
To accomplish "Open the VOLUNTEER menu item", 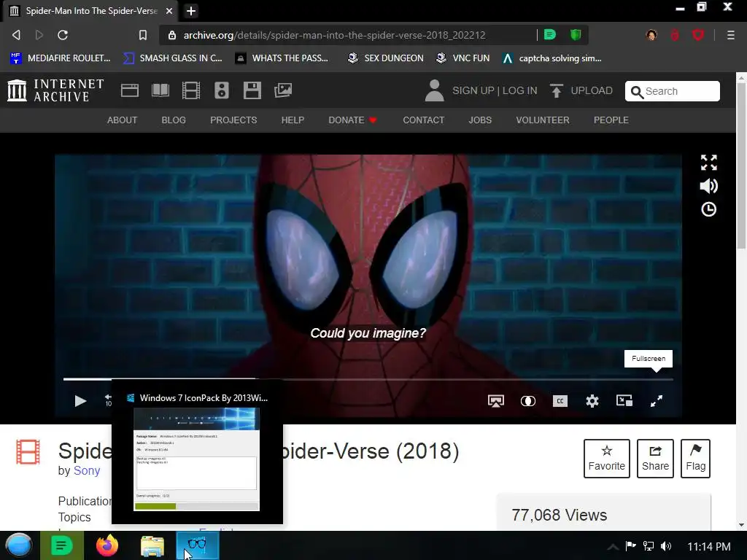I will [x=543, y=120].
